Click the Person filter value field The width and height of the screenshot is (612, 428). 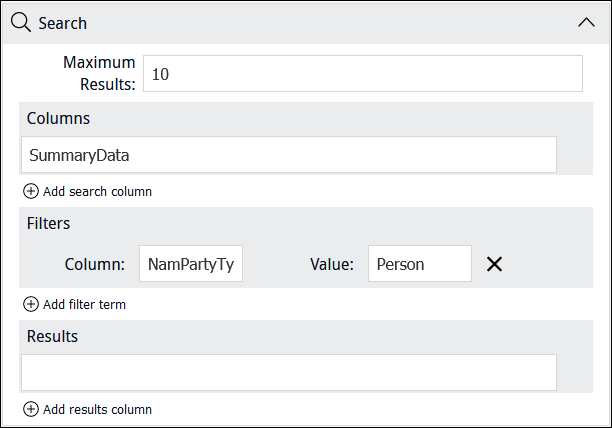click(420, 264)
